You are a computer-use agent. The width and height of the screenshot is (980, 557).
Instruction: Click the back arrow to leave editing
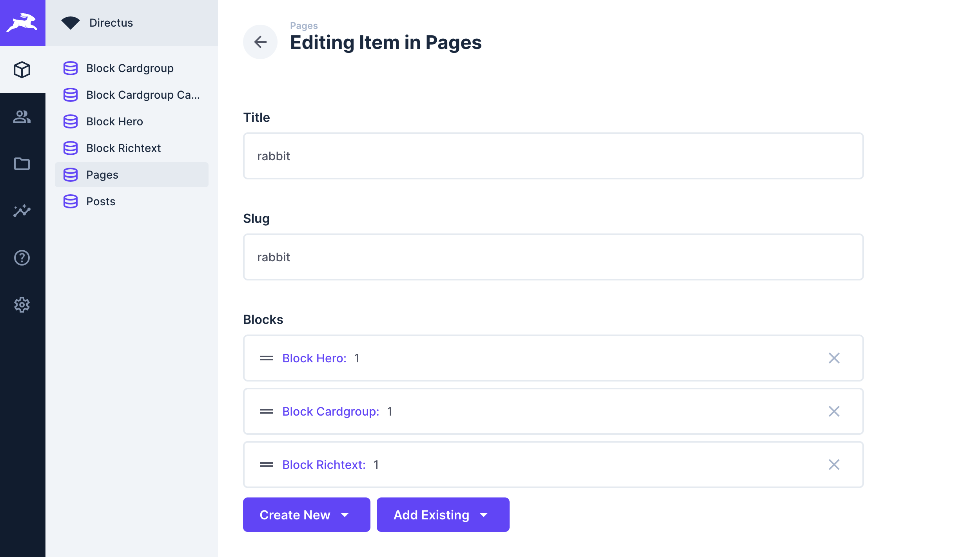260,42
